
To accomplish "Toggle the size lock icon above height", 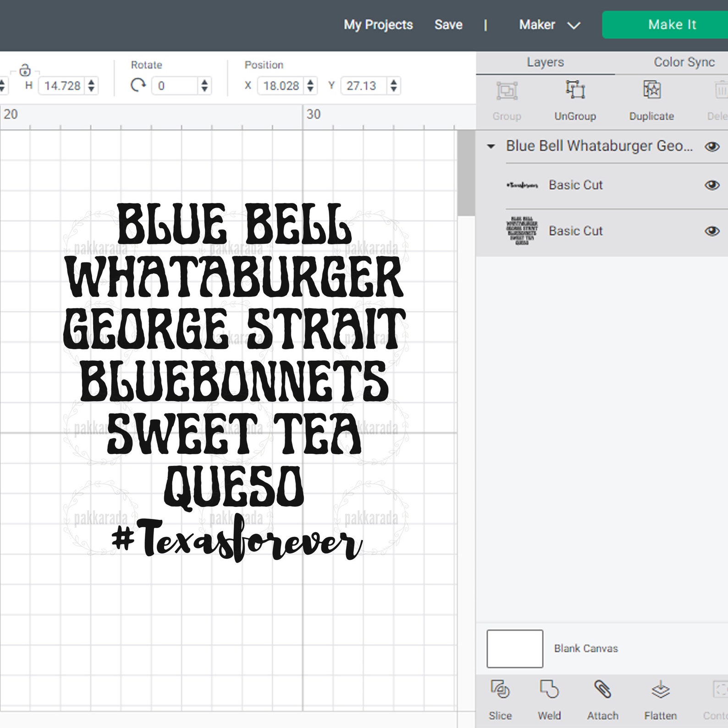I will 25,70.
